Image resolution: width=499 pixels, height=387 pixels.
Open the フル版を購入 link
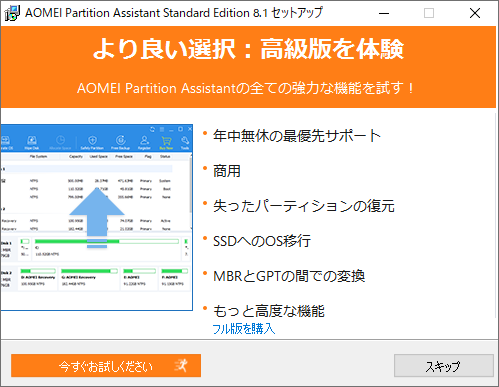pyautogui.click(x=244, y=329)
